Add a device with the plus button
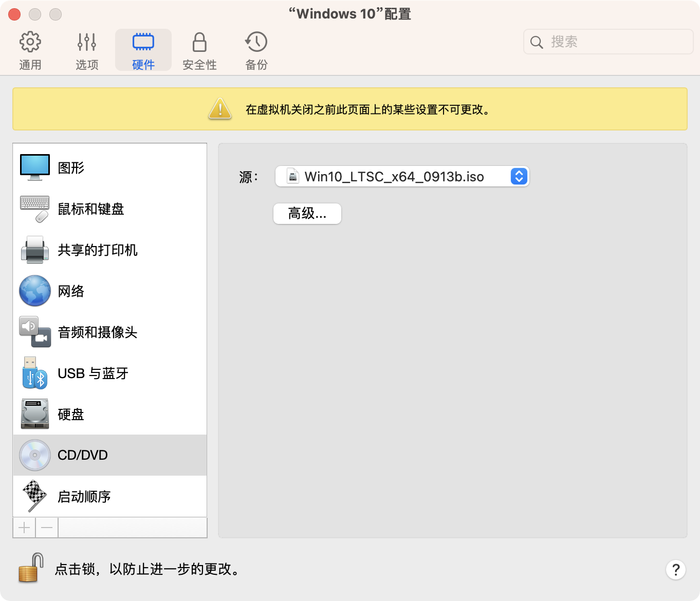The width and height of the screenshot is (700, 601). 24,528
